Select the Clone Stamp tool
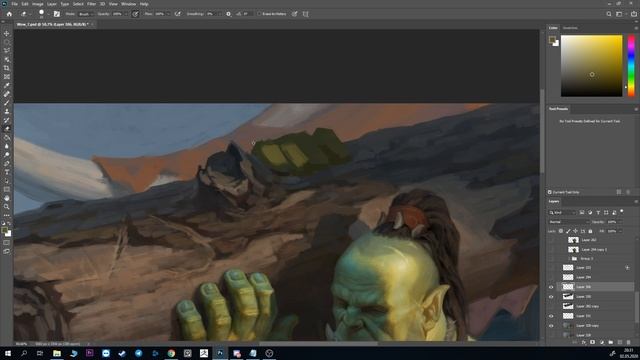640x360 pixels. click(7, 111)
